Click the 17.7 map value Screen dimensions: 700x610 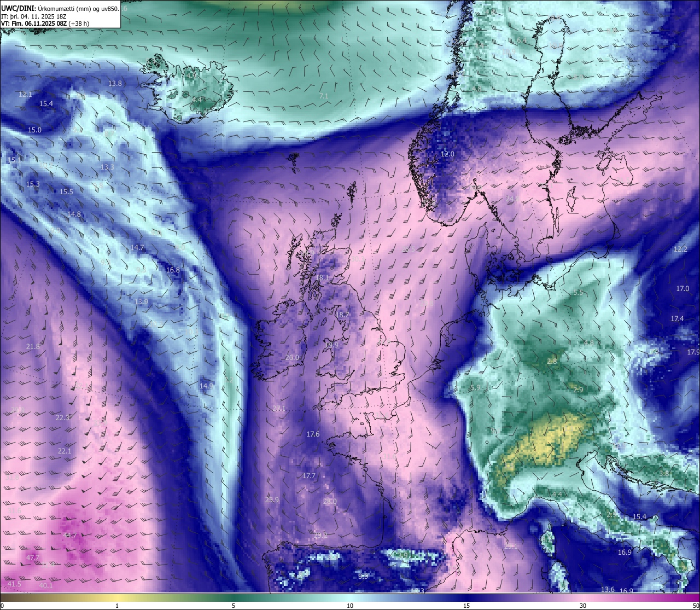click(309, 475)
